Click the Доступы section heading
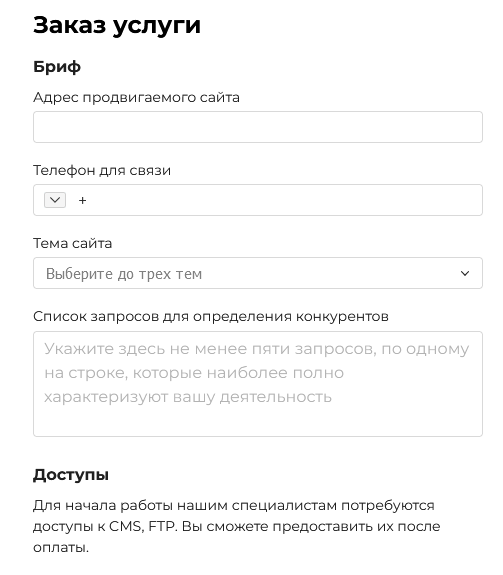Image resolution: width=503 pixels, height=575 pixels. tap(71, 475)
